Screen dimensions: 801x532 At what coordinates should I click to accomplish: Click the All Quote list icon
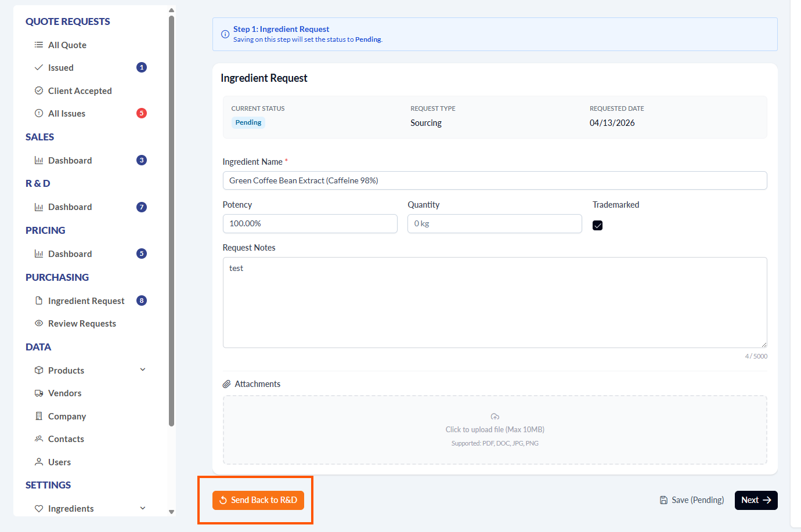tap(39, 45)
